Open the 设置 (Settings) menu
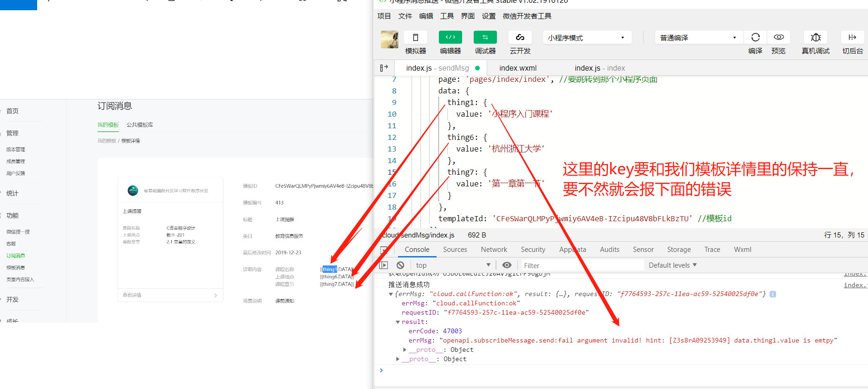This screenshot has width=868, height=389. (x=489, y=16)
